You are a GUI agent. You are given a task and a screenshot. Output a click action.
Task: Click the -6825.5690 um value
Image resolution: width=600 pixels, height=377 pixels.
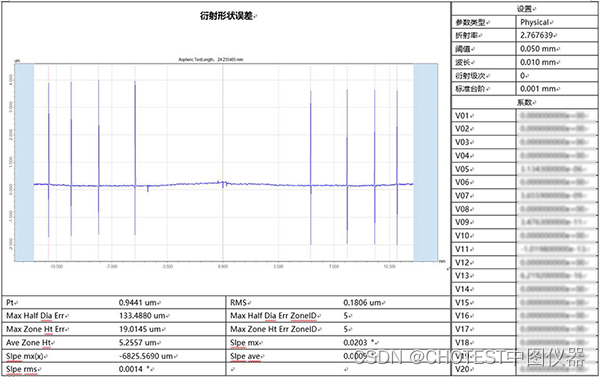coord(147,356)
